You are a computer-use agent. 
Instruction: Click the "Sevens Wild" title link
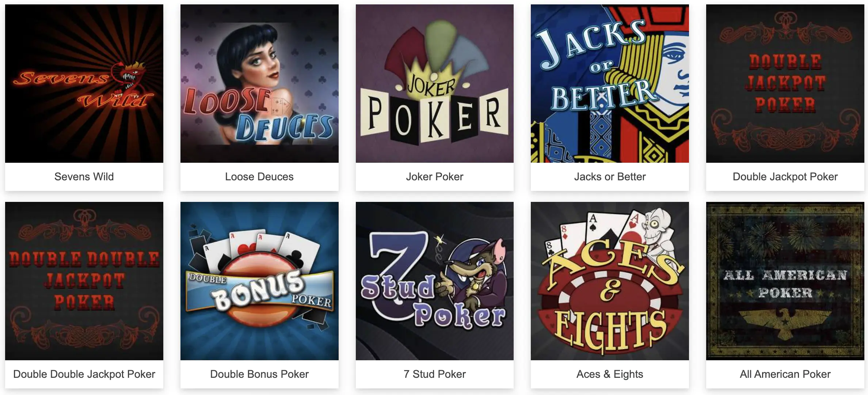[84, 177]
